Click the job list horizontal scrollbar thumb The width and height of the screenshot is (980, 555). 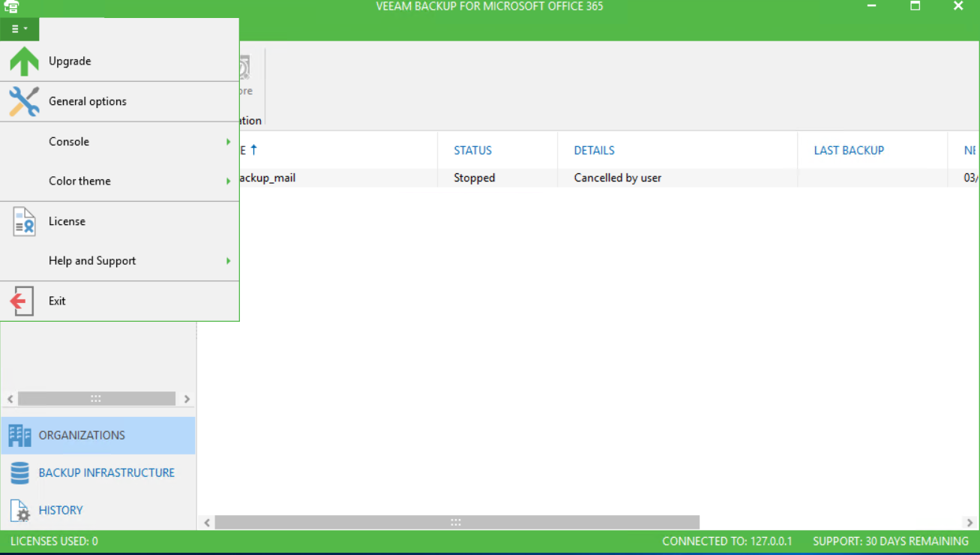click(x=457, y=523)
